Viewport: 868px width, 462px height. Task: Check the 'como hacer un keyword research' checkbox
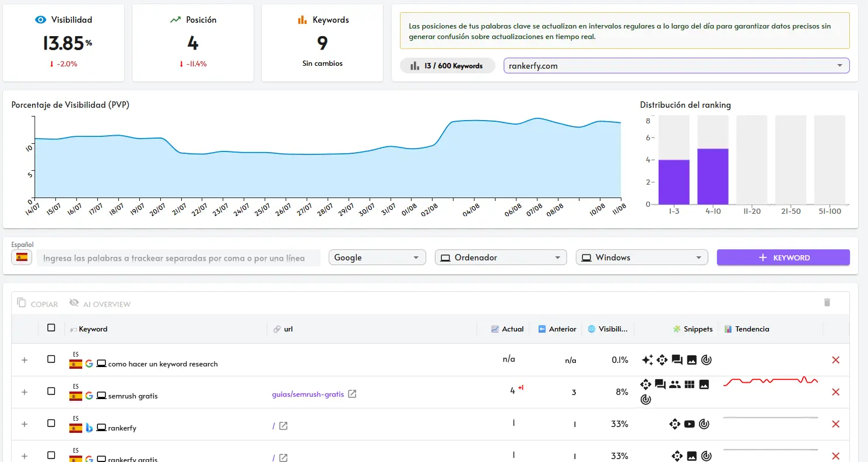[x=51, y=359]
